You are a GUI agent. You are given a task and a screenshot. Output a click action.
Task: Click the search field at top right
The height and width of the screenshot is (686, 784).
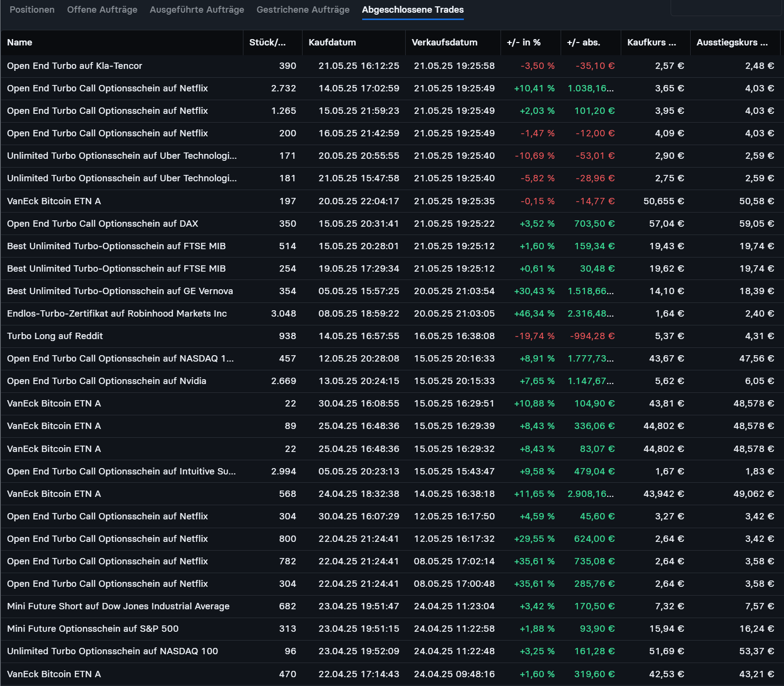pyautogui.click(x=726, y=8)
